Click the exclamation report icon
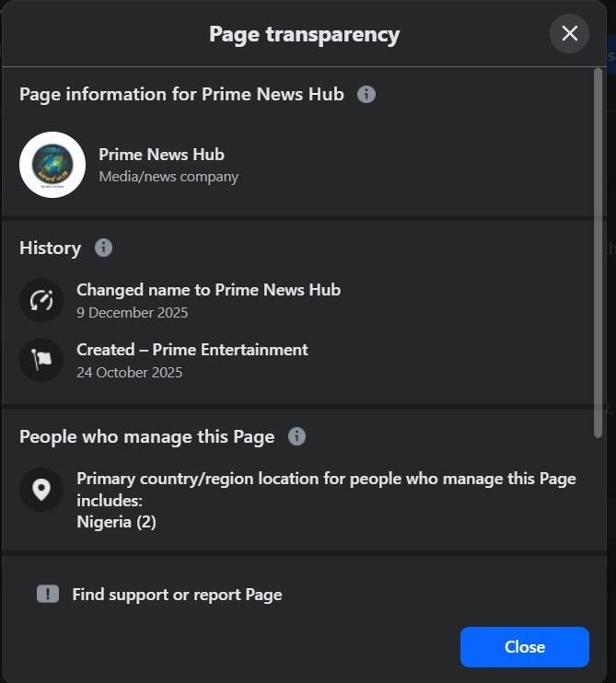 [x=48, y=594]
